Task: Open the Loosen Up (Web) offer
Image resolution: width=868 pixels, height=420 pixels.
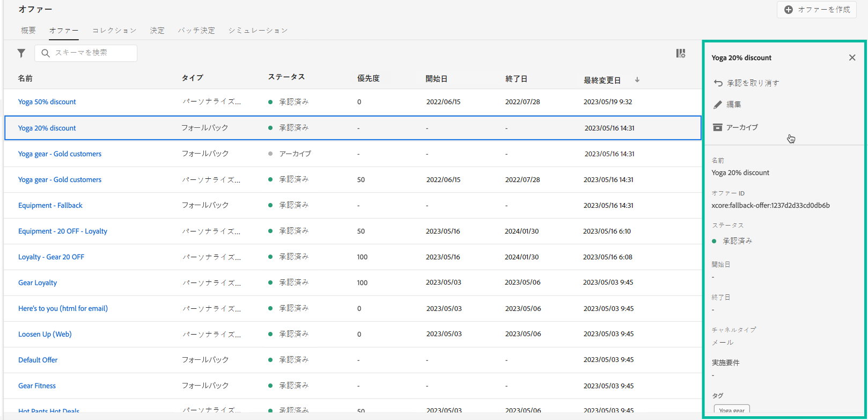Action: tap(45, 335)
